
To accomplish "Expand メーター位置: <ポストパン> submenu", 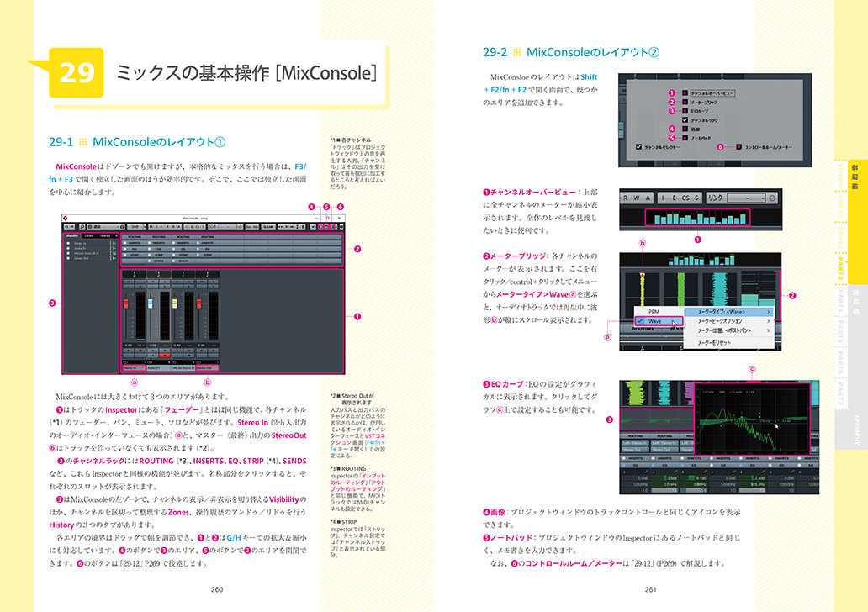I will (729, 330).
